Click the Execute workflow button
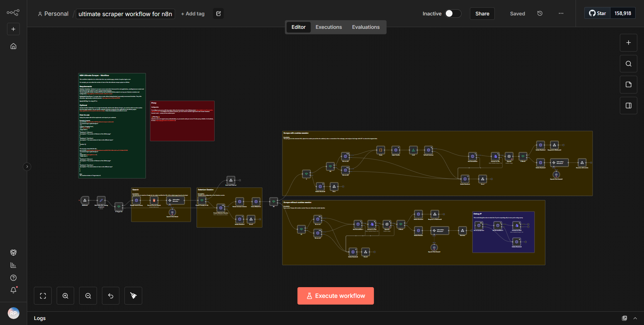The image size is (644, 325). (x=335, y=296)
